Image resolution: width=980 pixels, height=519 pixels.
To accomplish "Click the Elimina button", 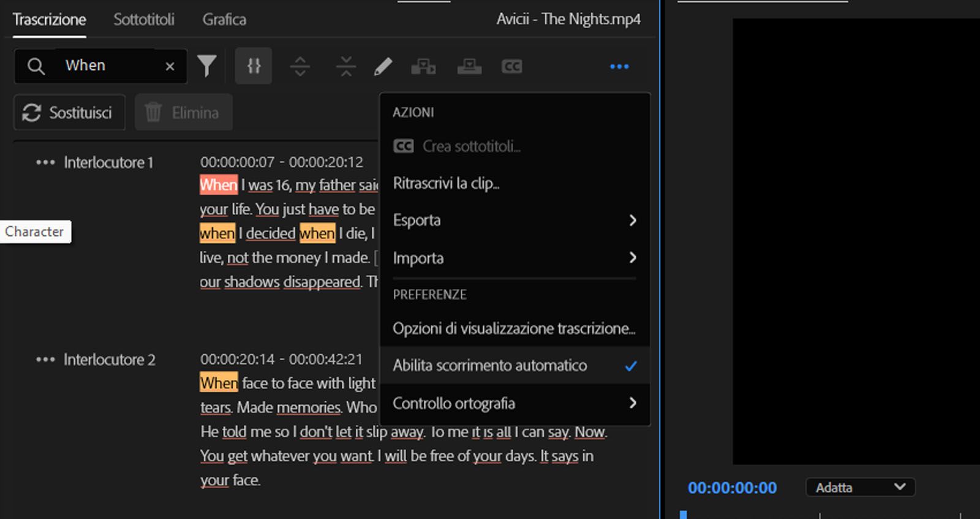I will (183, 113).
